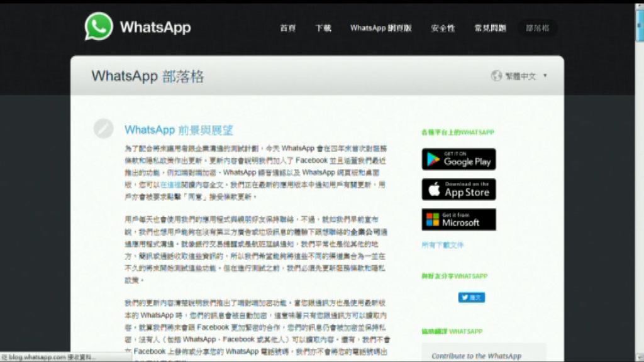Viewport: 644px width, 362px height.
Task: Click the WhatsApp wordmark text in header
Action: tap(155, 27)
